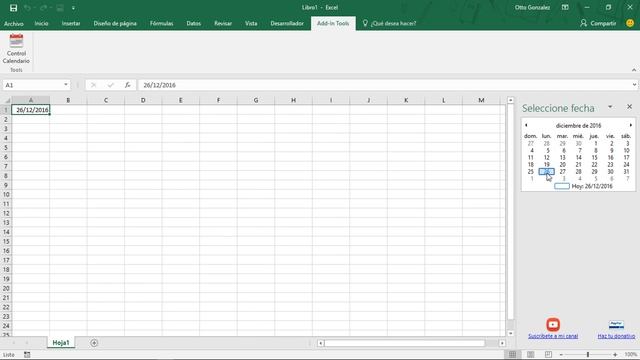
Task: Click the confirm checkmark in formula bar
Action: (110, 85)
